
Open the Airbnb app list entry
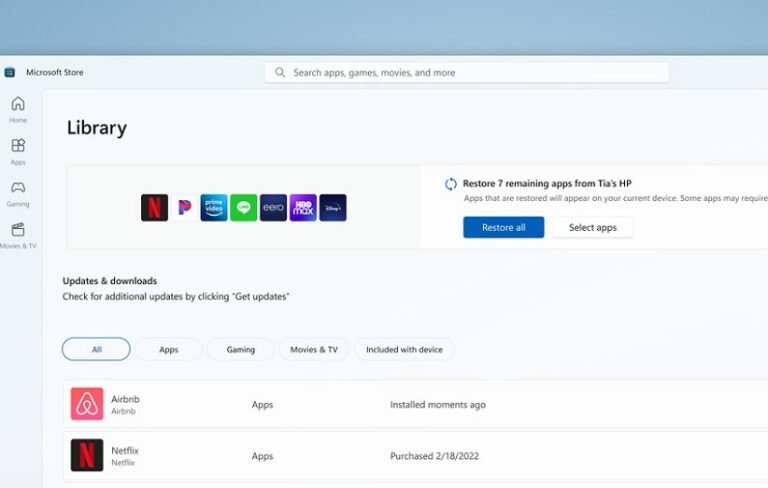pyautogui.click(x=124, y=404)
